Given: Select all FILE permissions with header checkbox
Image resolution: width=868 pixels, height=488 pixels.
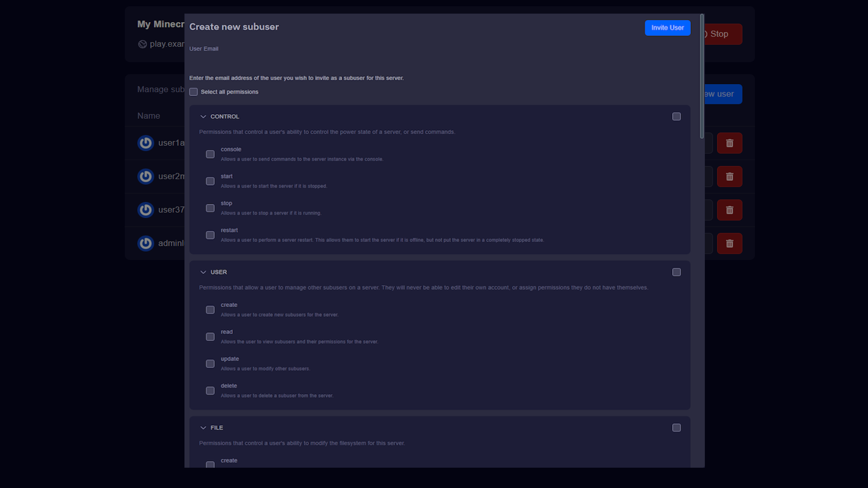Looking at the screenshot, I should [x=676, y=427].
